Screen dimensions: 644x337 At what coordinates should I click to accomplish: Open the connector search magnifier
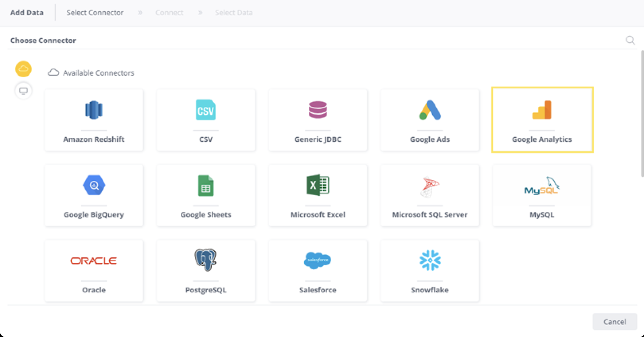630,40
